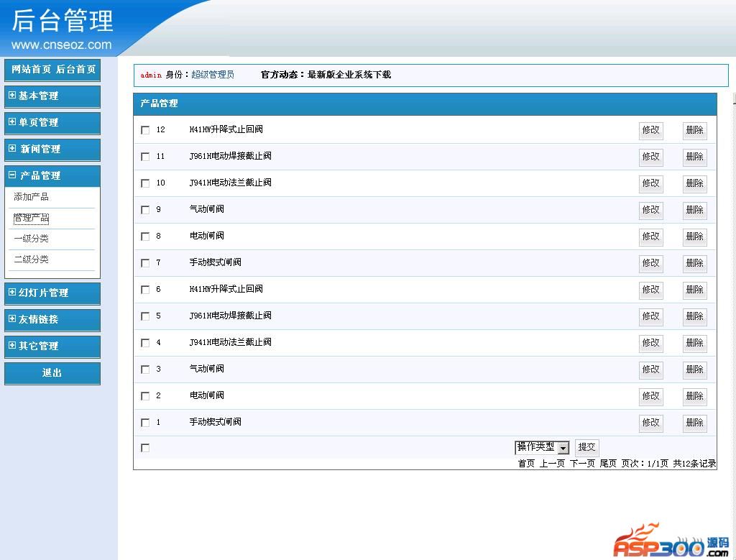The image size is (736, 560).
Task: Collapse the 产品管理 section
Action: click(52, 176)
